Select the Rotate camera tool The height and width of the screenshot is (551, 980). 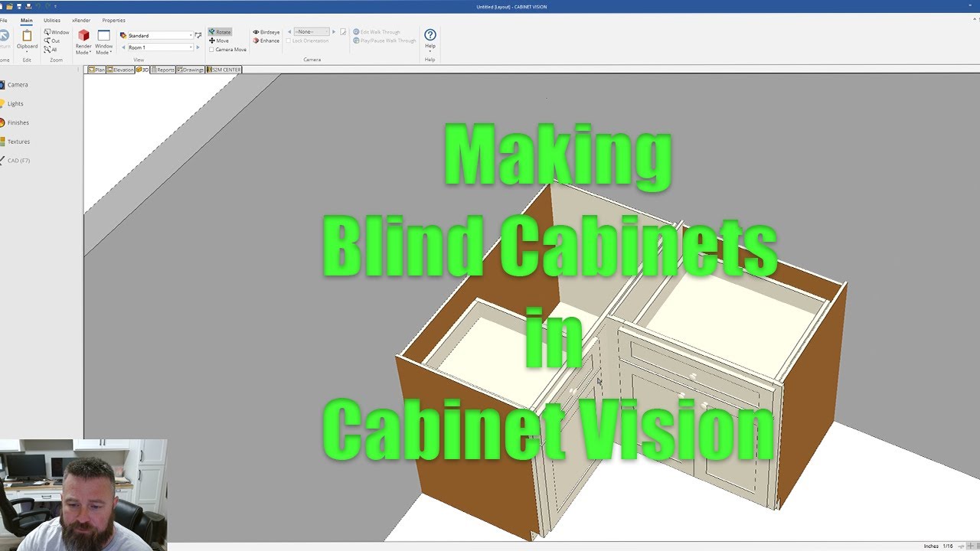[220, 32]
